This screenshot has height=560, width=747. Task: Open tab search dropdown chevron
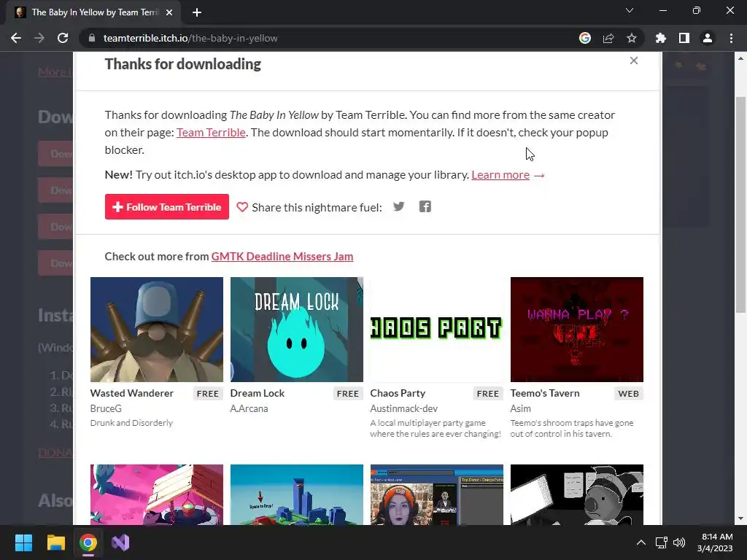[x=630, y=10]
